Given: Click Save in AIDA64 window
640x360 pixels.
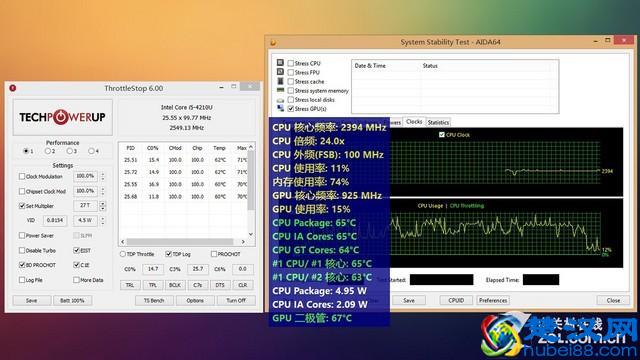Looking at the screenshot, I should [x=409, y=300].
